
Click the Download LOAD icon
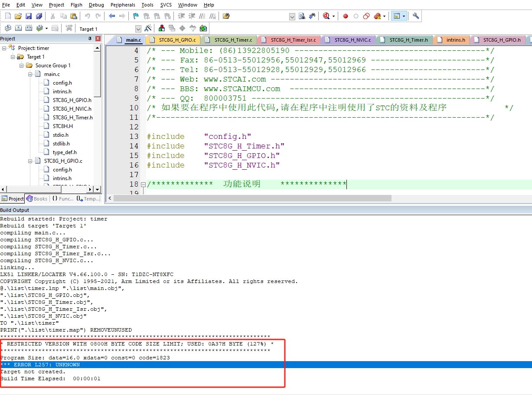[x=69, y=28]
